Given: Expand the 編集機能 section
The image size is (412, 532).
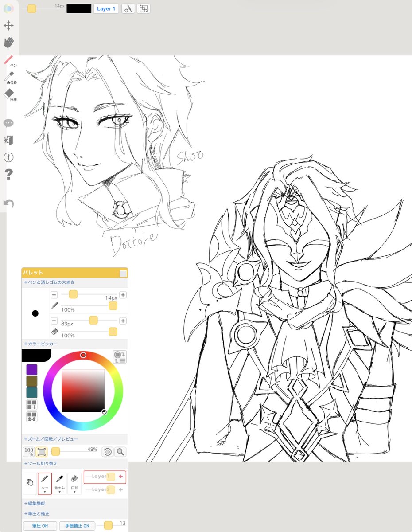Looking at the screenshot, I should [35, 504].
